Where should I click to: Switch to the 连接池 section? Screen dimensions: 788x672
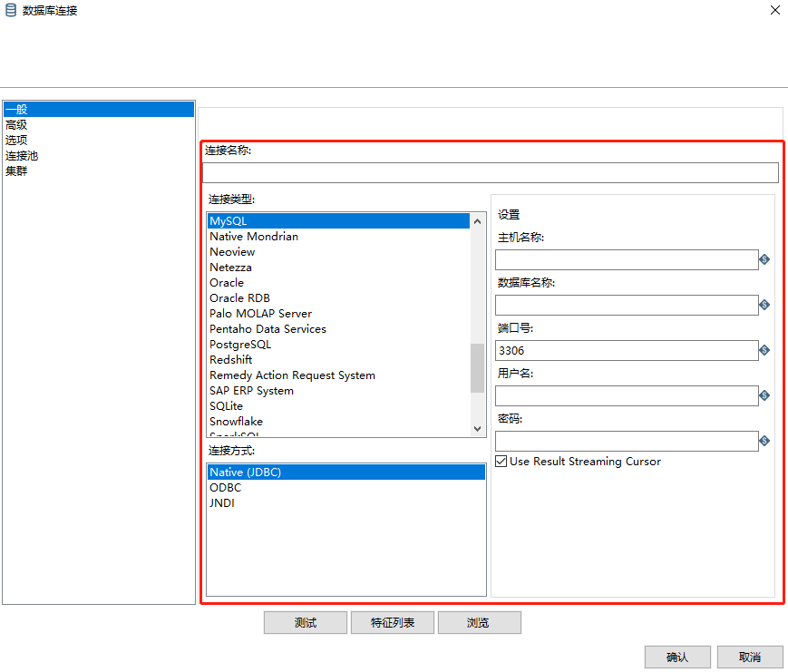pyautogui.click(x=22, y=156)
